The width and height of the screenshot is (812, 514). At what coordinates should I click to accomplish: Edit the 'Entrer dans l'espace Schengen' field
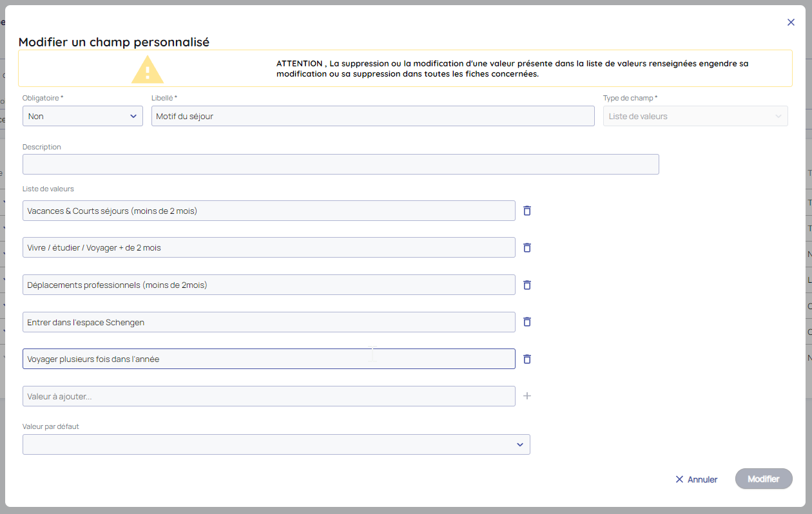[269, 322]
